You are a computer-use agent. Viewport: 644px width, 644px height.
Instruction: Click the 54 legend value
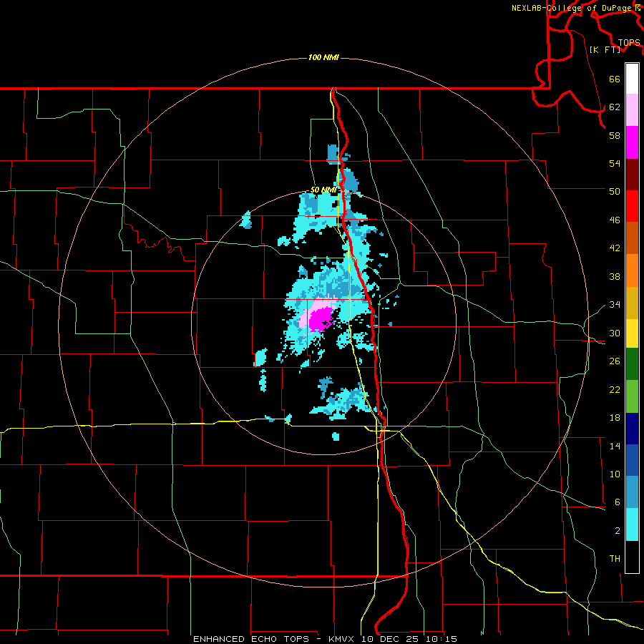tap(615, 163)
